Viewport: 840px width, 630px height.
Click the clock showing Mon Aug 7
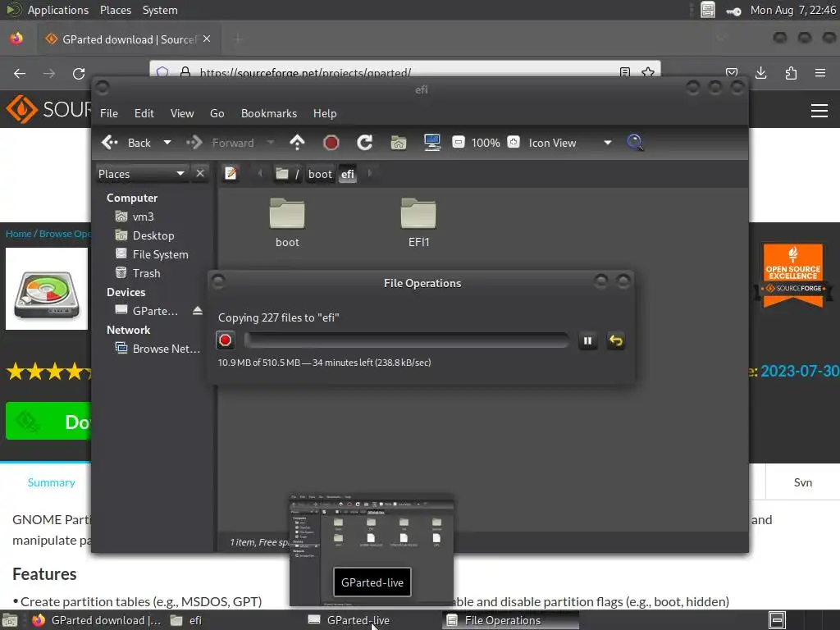click(793, 10)
